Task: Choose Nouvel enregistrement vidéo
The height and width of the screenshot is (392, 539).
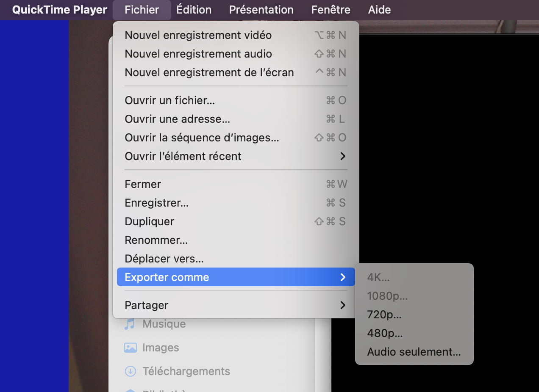Action: tap(236, 35)
